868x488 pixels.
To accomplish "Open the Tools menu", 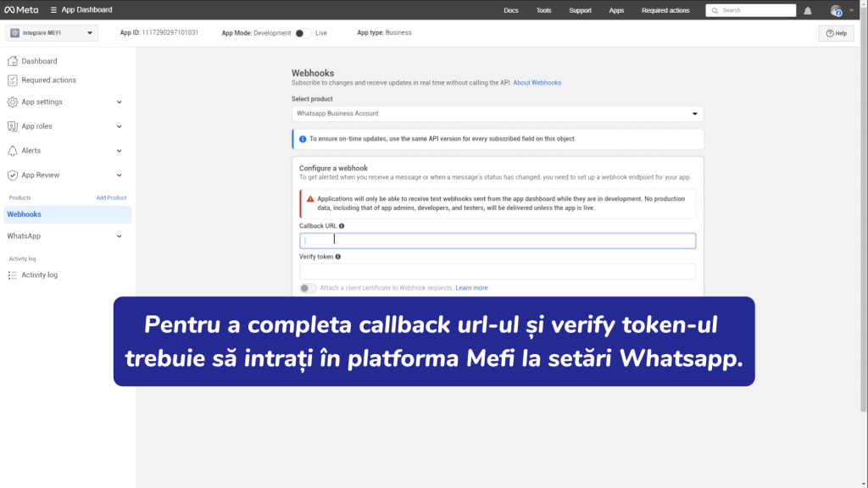I will [x=543, y=10].
